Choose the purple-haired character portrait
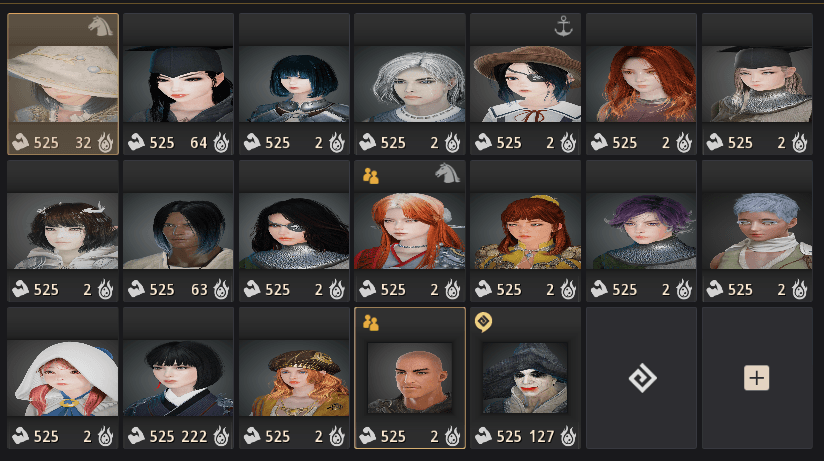This screenshot has height=461, width=824. (x=641, y=231)
